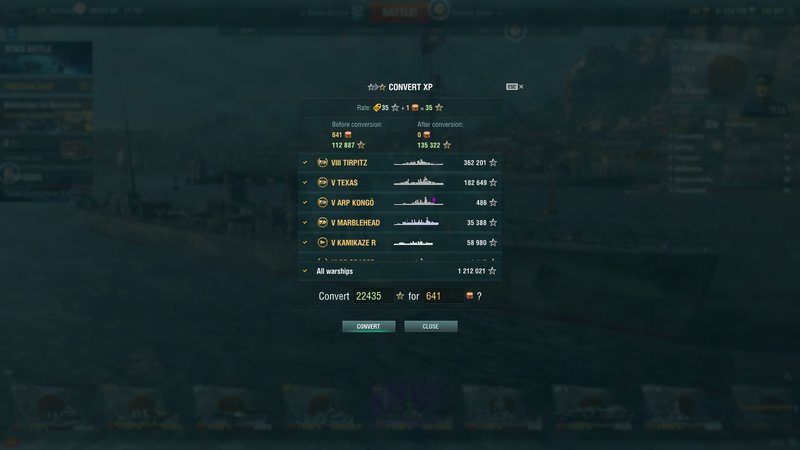Click the Kamikaze R destroyer class icon

tap(322, 242)
